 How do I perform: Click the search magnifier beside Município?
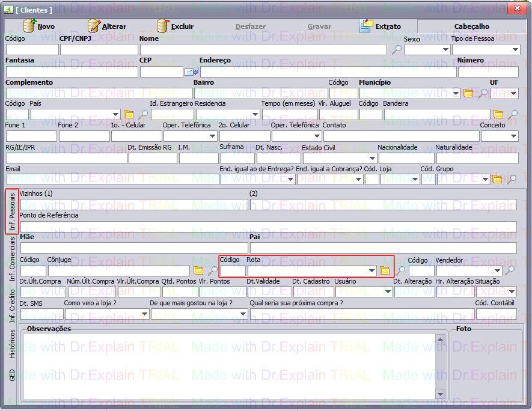point(482,93)
